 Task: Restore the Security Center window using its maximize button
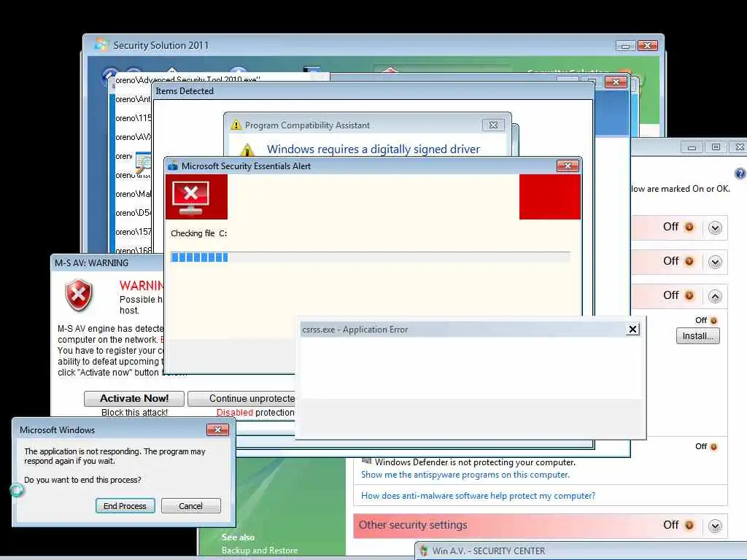pyautogui.click(x=716, y=147)
